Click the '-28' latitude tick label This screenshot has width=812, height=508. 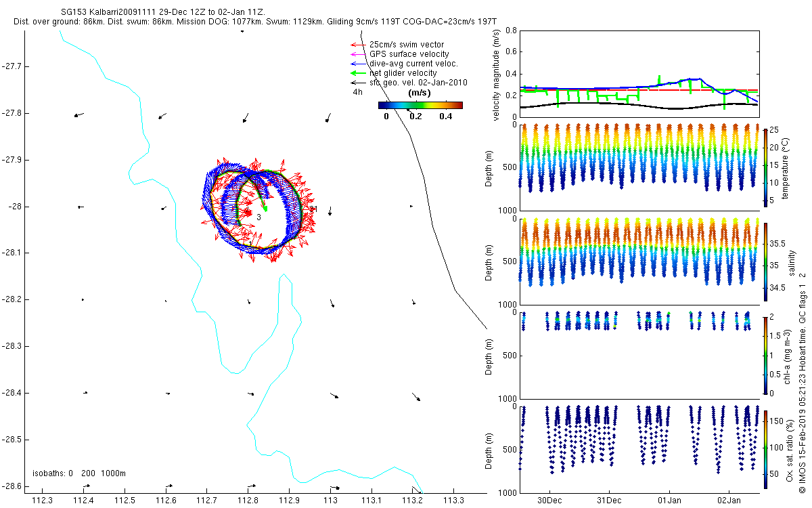coord(16,207)
